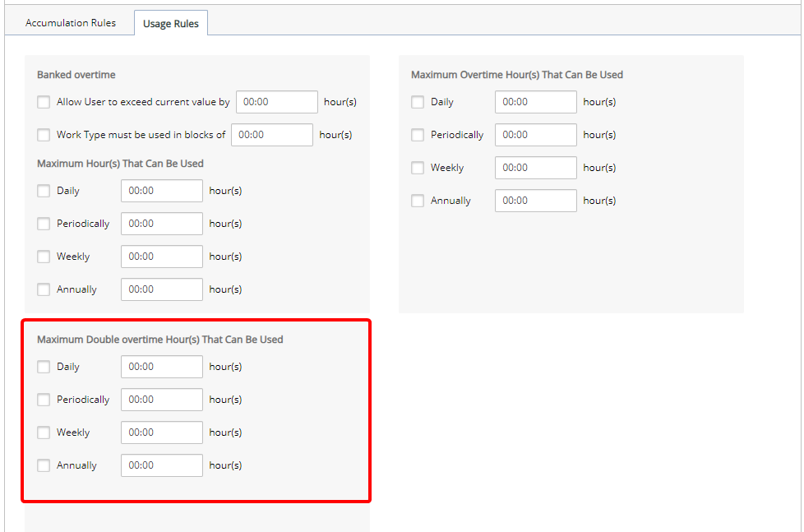
Task: Enable Annually under Maximum Overtime Hour(s)
Action: tap(418, 201)
